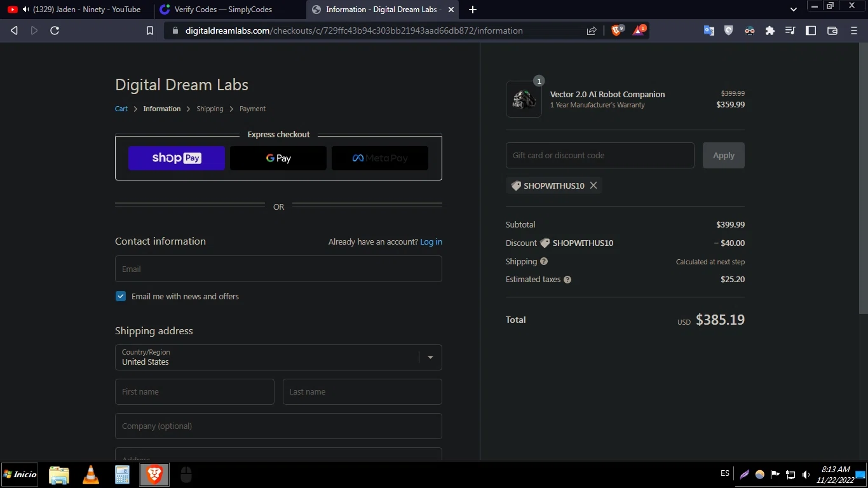
Task: Toggle Email me with news and offers
Action: click(121, 296)
